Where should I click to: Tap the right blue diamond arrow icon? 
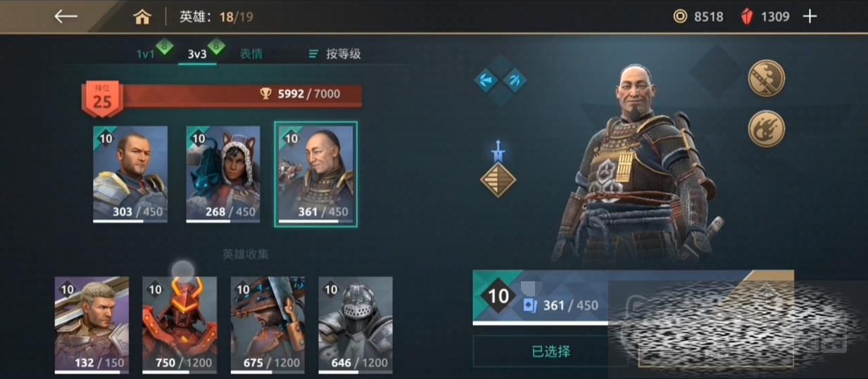[515, 79]
